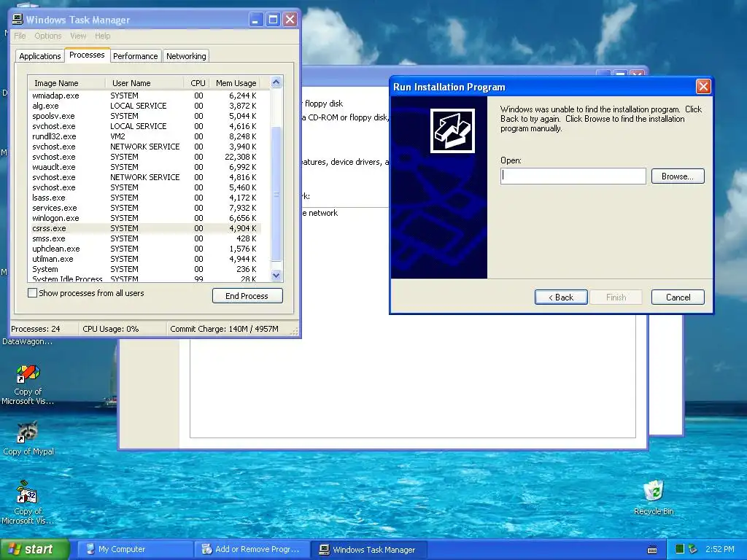
Task: Select the alg.exe process row
Action: tap(146, 106)
